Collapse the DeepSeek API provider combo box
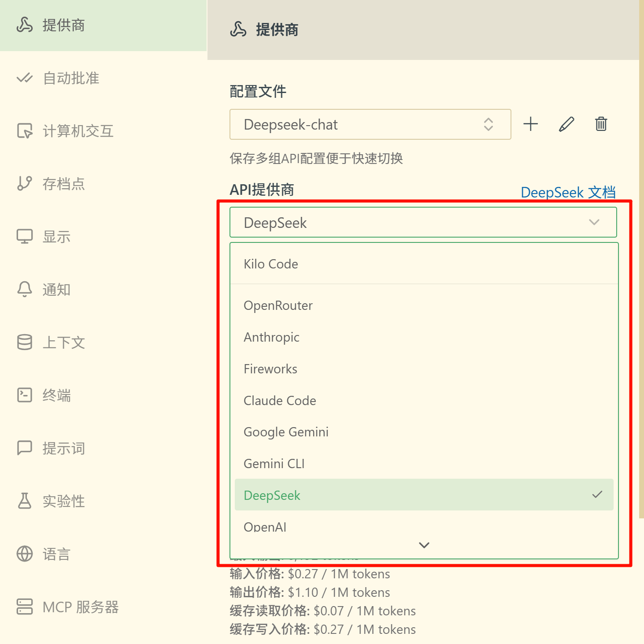 [x=423, y=222]
